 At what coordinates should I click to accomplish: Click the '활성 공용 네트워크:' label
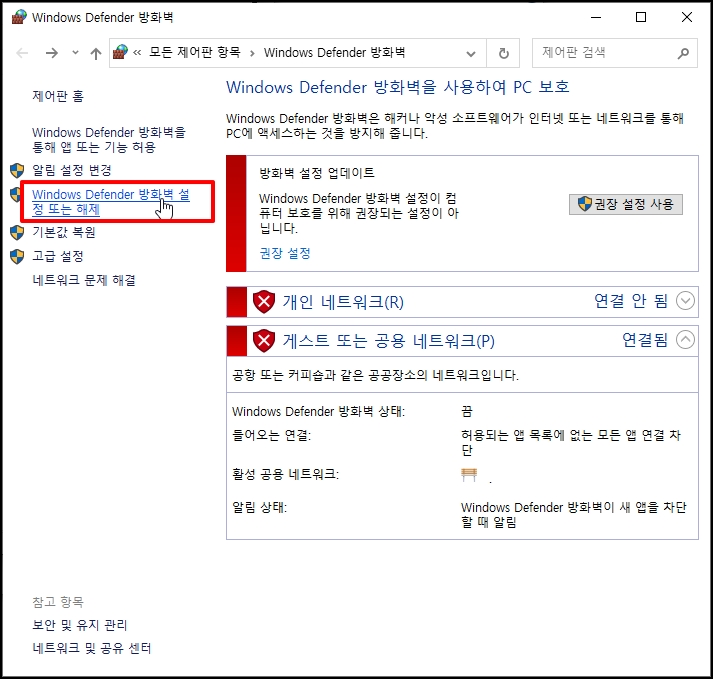coord(286,474)
